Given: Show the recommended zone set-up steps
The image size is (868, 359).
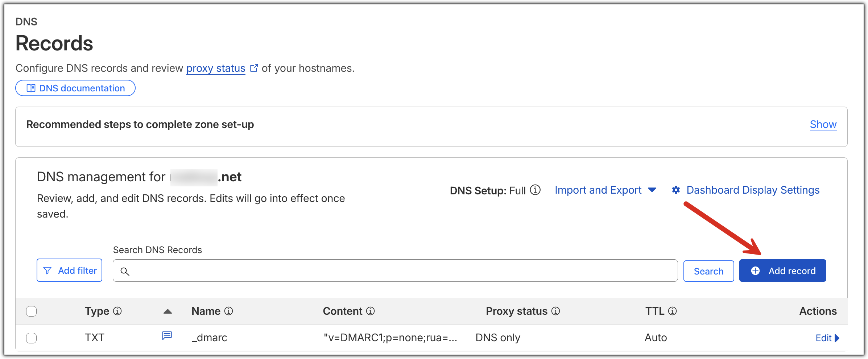Looking at the screenshot, I should pos(823,124).
